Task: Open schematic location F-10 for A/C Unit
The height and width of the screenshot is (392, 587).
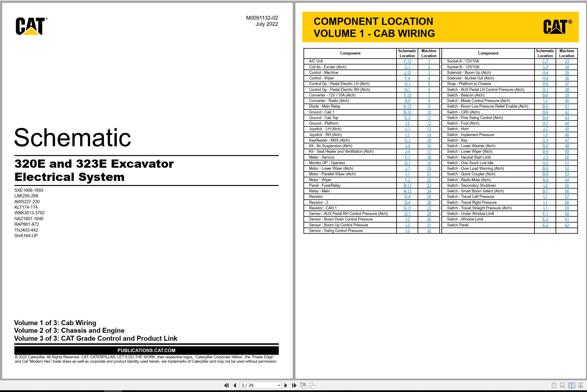Action: click(x=407, y=61)
